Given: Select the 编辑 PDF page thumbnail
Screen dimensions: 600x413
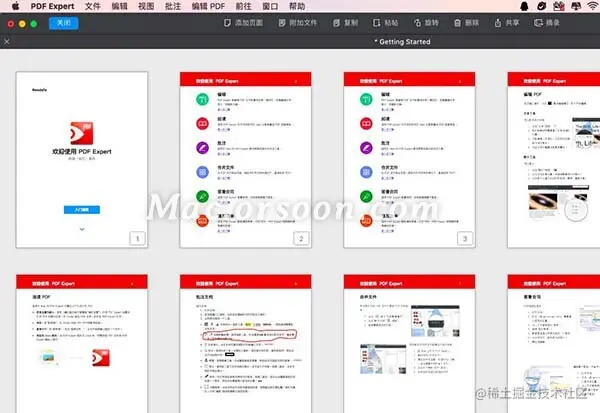Looking at the screenshot, I should [554, 160].
